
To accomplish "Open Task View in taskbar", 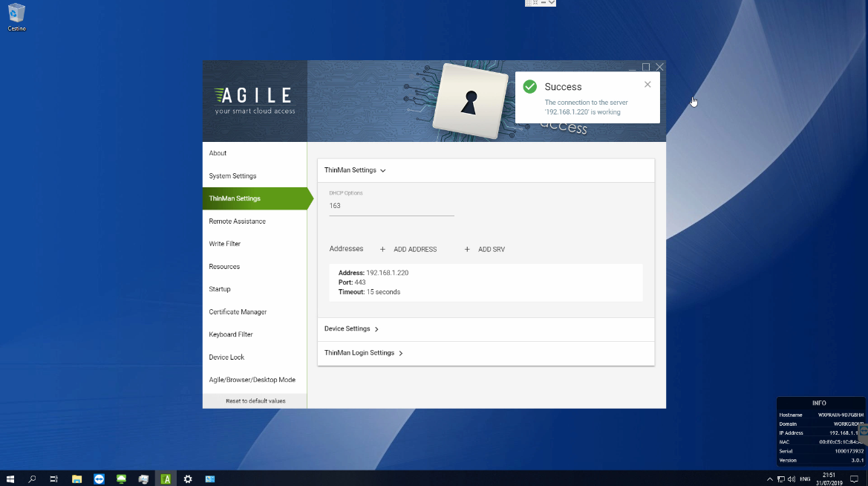I will 53,479.
